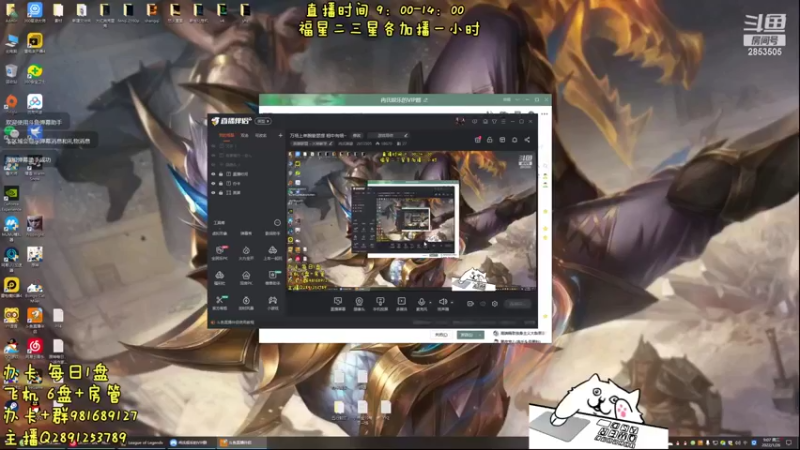Collapse the toolbox with the circled minus icon
This screenshot has height=450, width=800.
point(277,222)
